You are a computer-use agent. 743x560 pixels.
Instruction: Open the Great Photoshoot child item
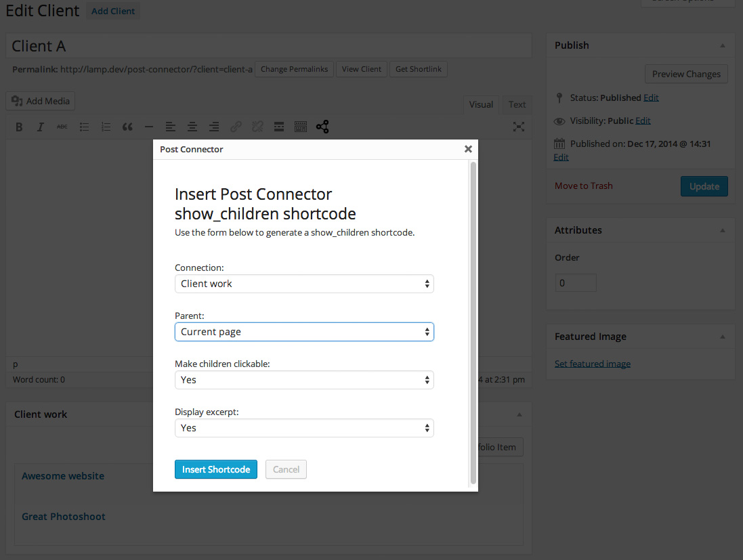point(64,517)
